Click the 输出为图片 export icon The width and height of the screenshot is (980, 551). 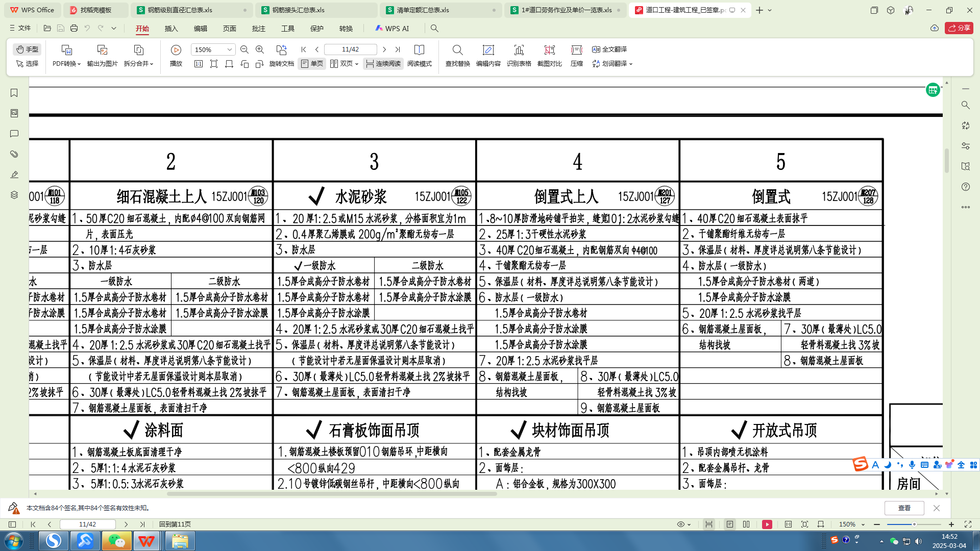pos(102,50)
